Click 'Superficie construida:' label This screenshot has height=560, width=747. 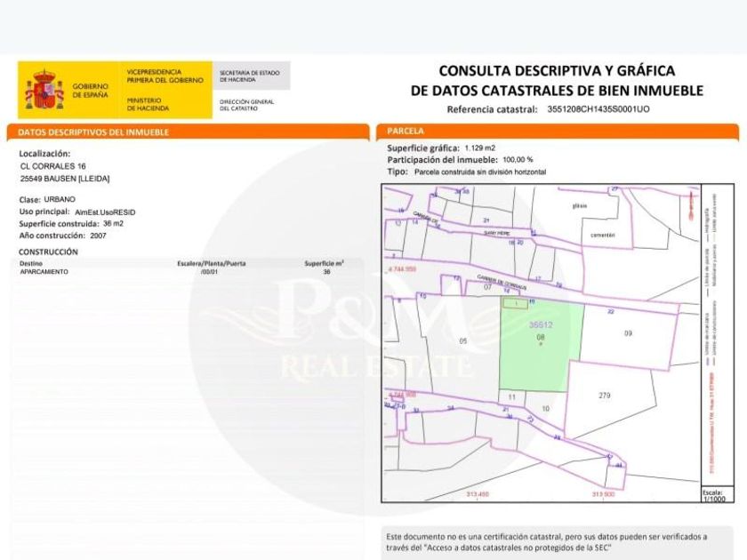point(59,224)
